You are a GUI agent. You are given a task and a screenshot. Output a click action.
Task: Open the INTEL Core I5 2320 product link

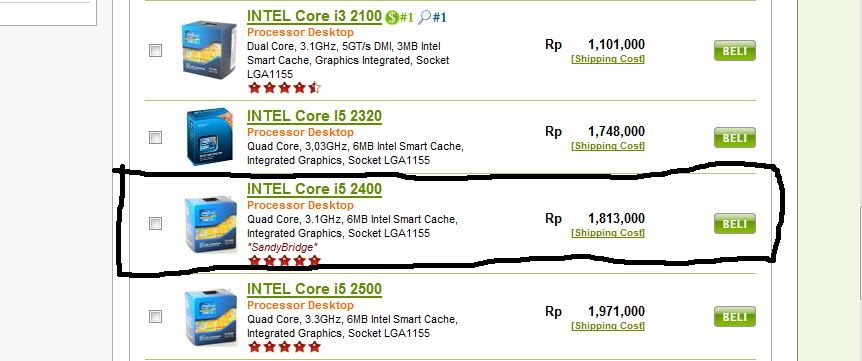[x=314, y=116]
